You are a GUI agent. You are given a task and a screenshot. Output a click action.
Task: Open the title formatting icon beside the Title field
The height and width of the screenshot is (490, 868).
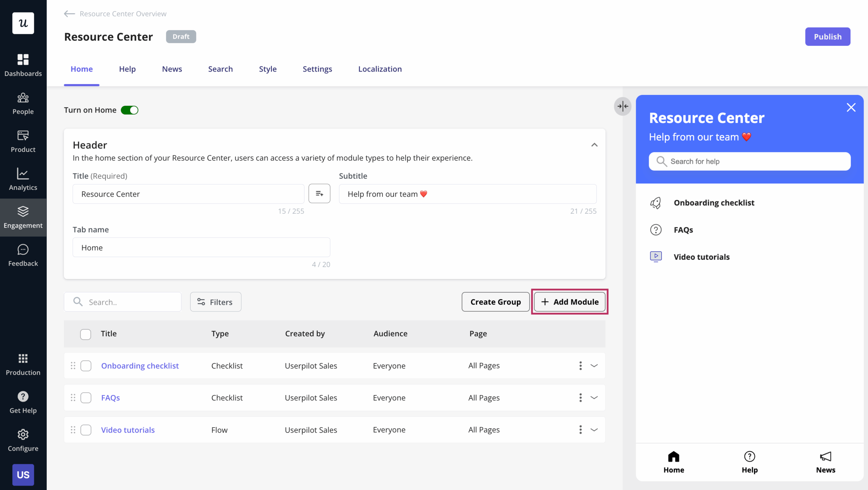(319, 193)
